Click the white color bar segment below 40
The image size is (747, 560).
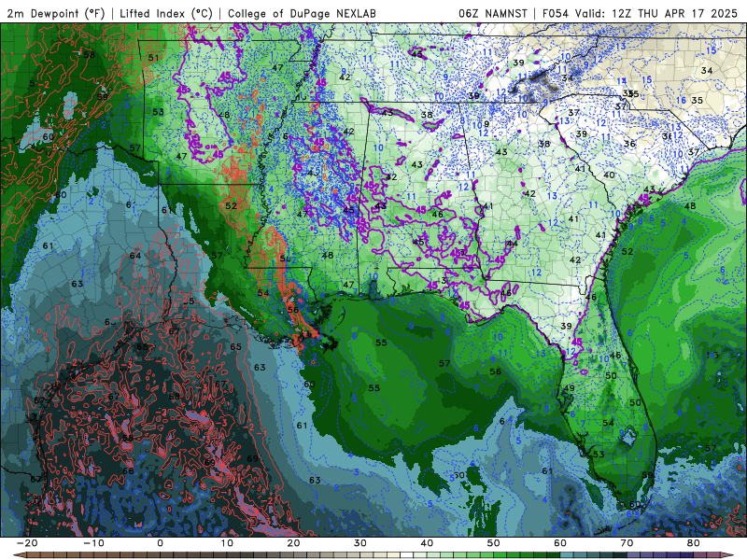click(x=407, y=555)
